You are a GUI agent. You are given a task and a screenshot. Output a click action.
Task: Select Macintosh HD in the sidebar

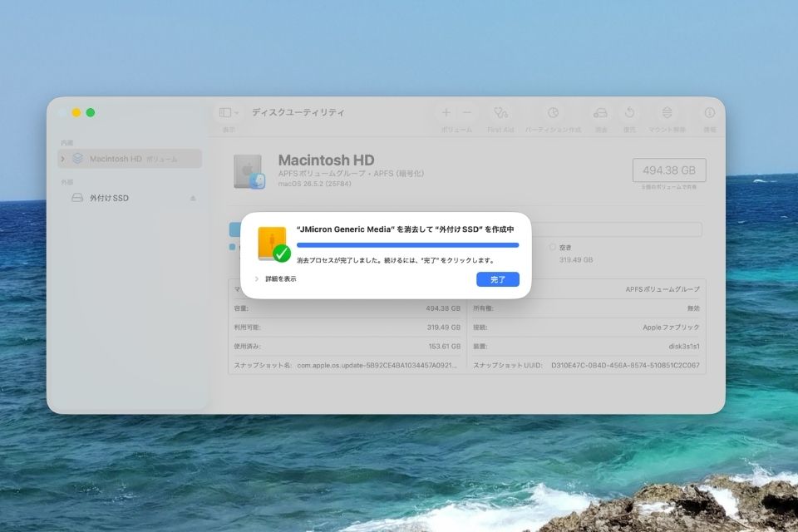[130, 159]
